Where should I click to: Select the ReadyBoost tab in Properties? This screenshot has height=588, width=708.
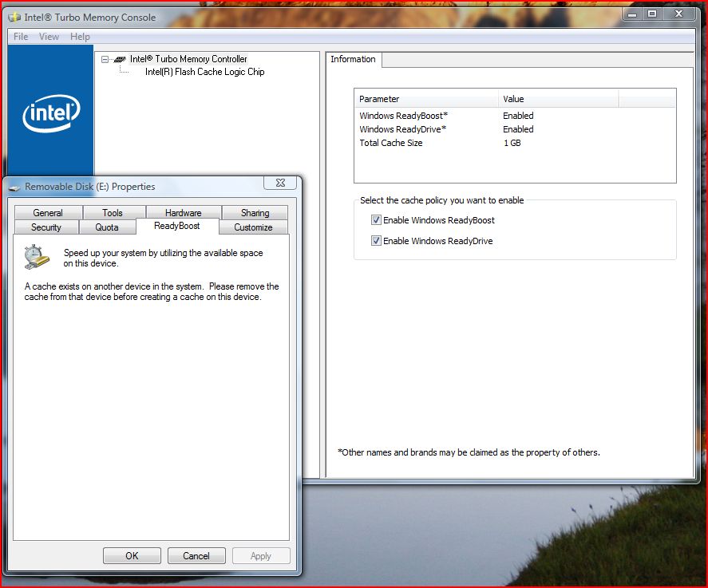(x=177, y=226)
